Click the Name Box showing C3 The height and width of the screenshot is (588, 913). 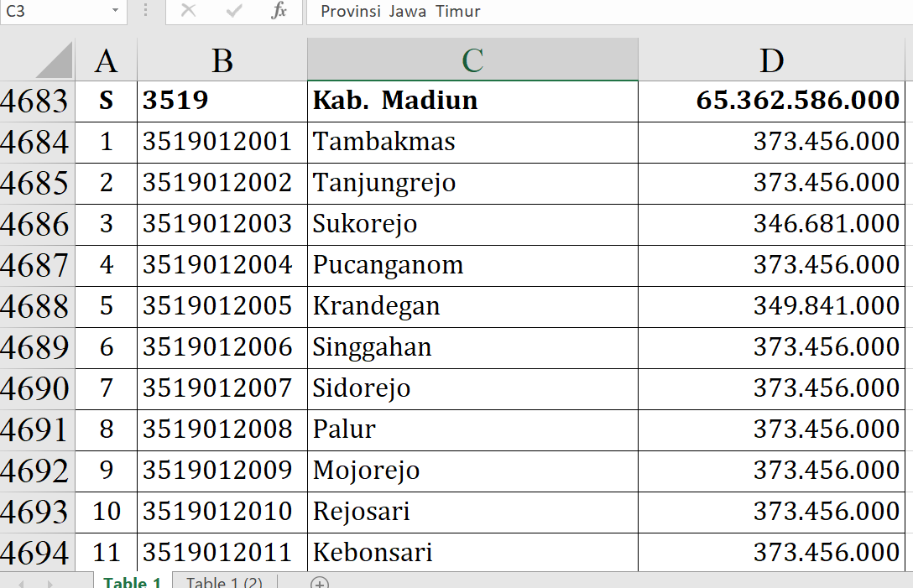click(52, 12)
